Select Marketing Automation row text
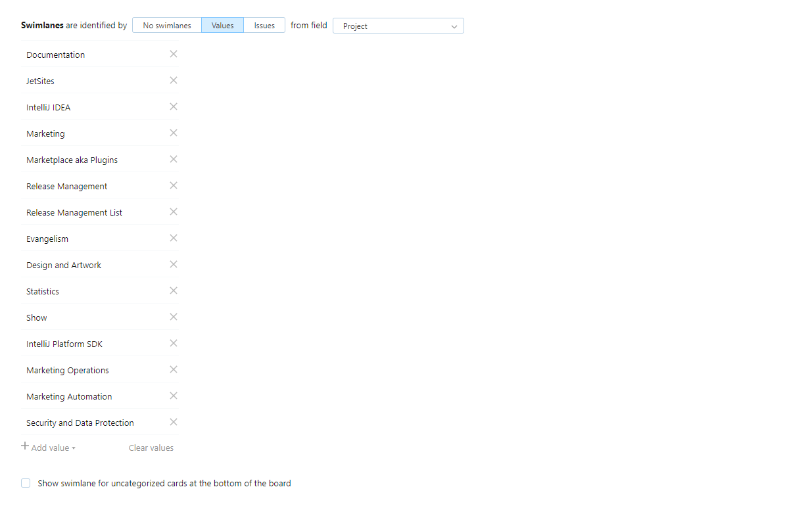Image resolution: width=812 pixels, height=508 pixels. pyautogui.click(x=69, y=396)
